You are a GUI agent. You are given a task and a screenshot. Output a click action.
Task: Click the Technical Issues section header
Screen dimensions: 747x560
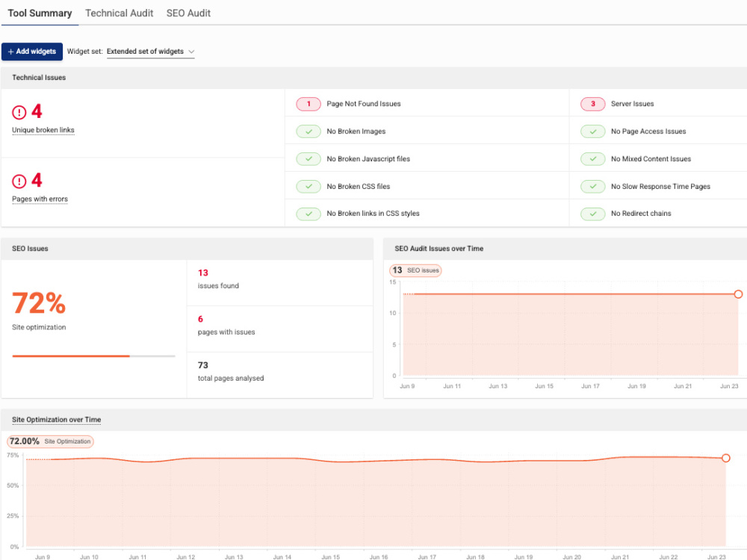pos(39,78)
